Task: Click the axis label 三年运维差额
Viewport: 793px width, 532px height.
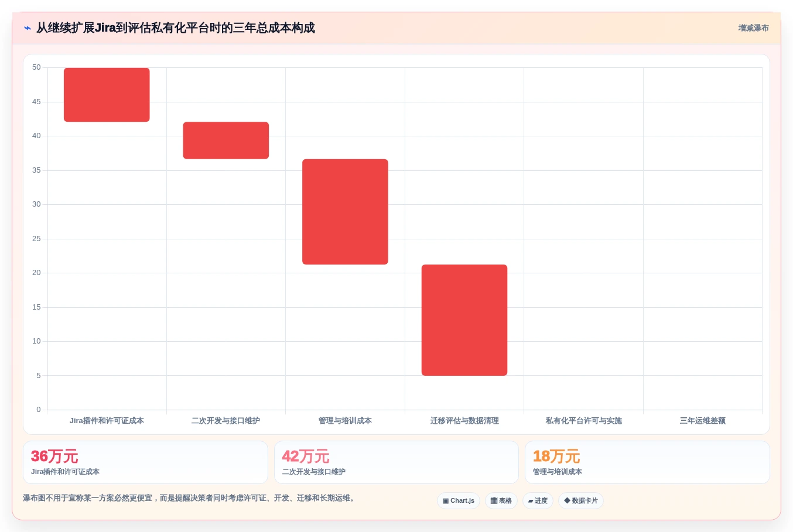Action: tap(703, 421)
